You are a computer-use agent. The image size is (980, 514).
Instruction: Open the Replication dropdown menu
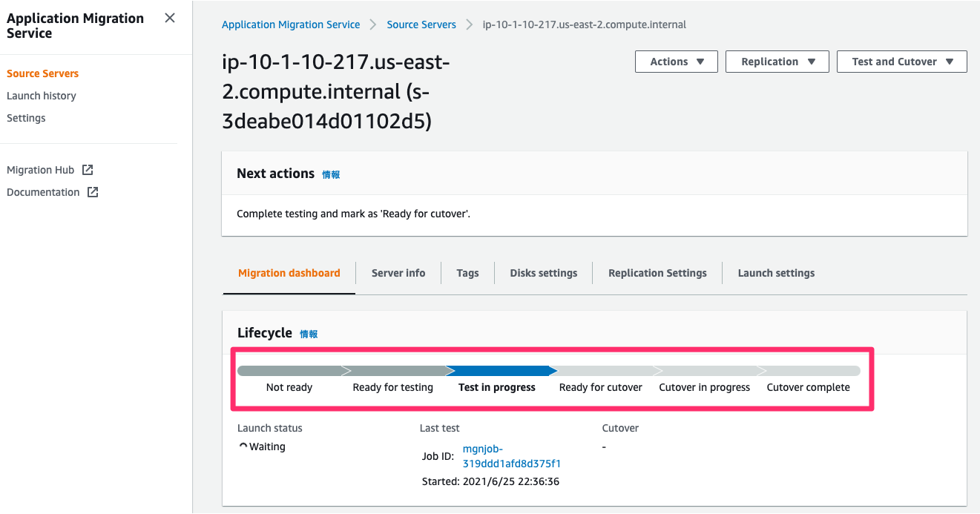tap(777, 62)
